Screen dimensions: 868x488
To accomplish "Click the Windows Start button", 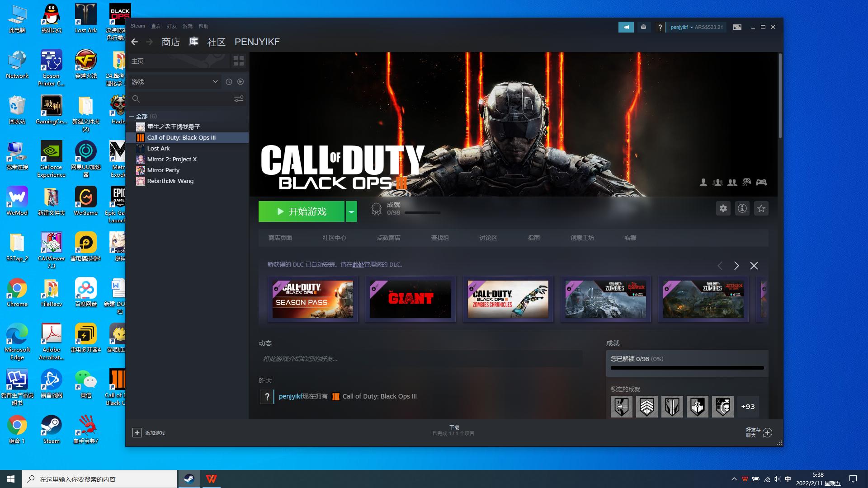I will pyautogui.click(x=11, y=479).
